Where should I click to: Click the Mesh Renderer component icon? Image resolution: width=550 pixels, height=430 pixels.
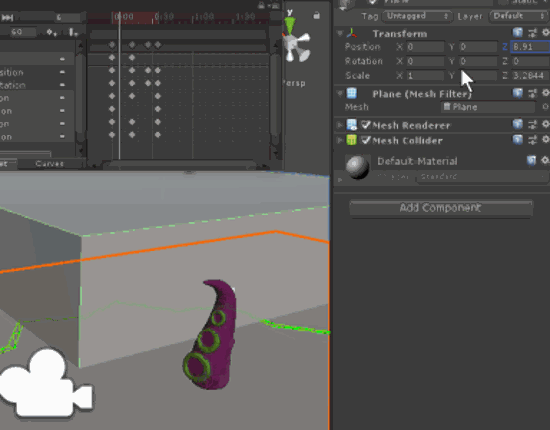tap(351, 125)
